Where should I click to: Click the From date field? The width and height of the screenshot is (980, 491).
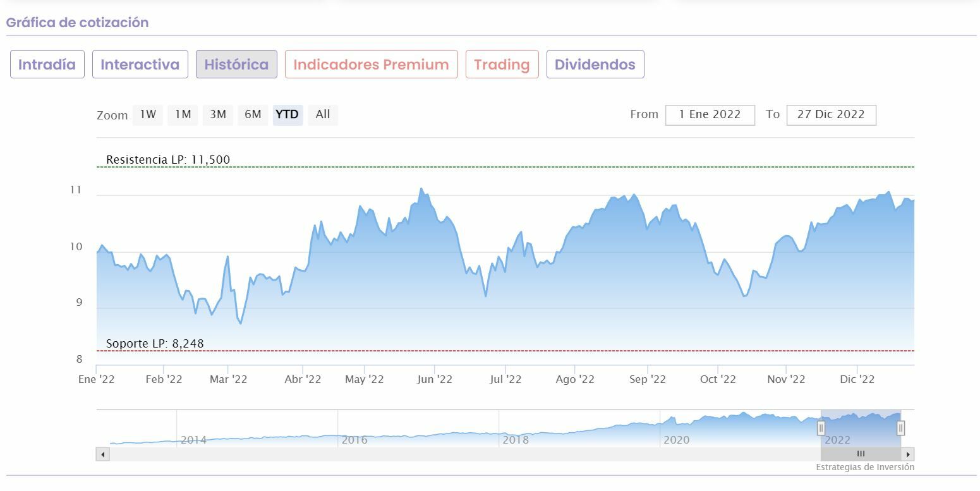point(710,115)
